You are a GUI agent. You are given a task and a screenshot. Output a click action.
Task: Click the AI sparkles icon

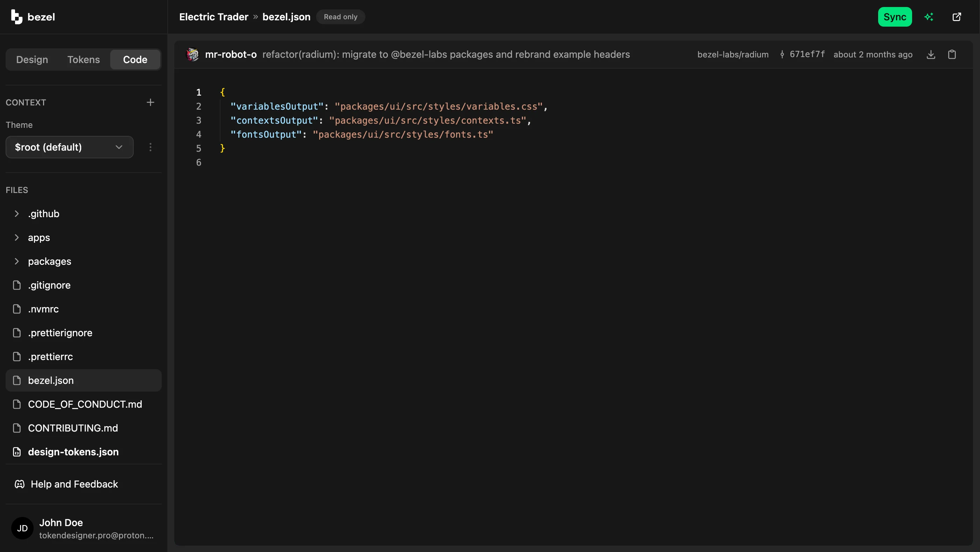tap(929, 17)
